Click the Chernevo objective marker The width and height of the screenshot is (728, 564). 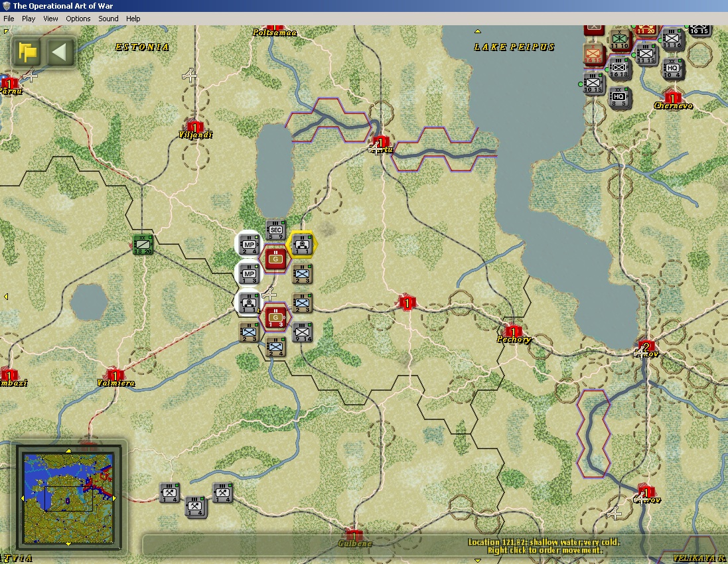(672, 98)
